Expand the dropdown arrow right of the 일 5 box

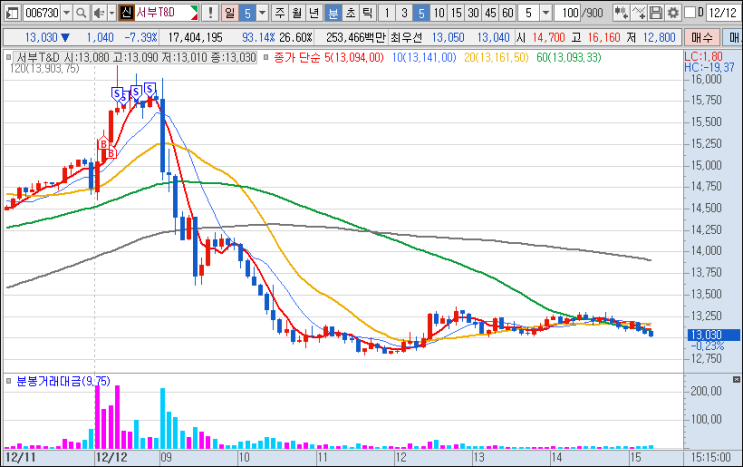coord(263,13)
